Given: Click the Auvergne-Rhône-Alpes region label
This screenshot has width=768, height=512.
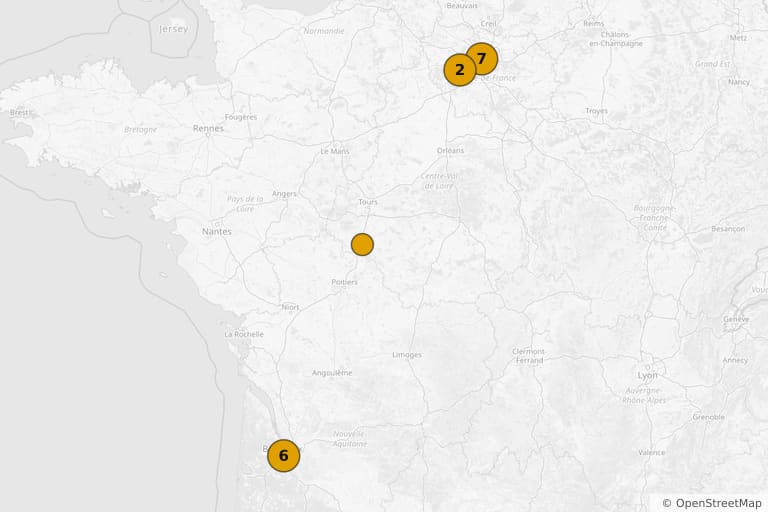Looking at the screenshot, I should [643, 395].
